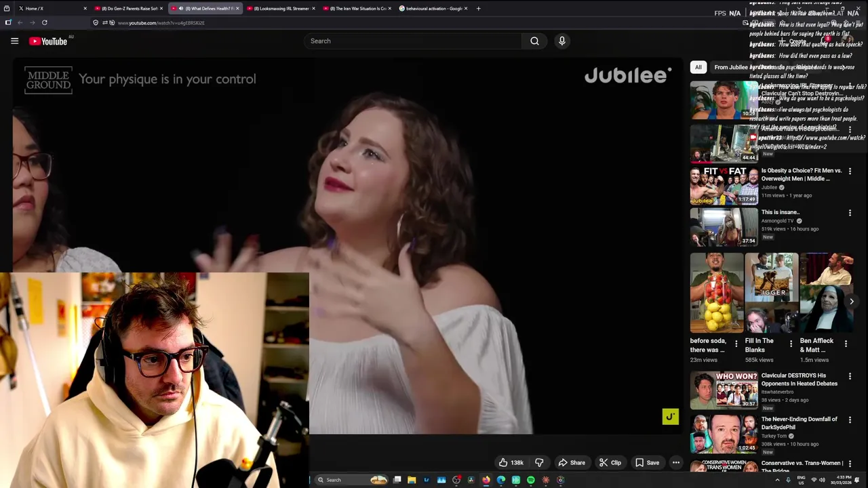Screen dimensions: 868x488
Task: Open Microsoft Edge from the taskbar
Action: [501, 480]
